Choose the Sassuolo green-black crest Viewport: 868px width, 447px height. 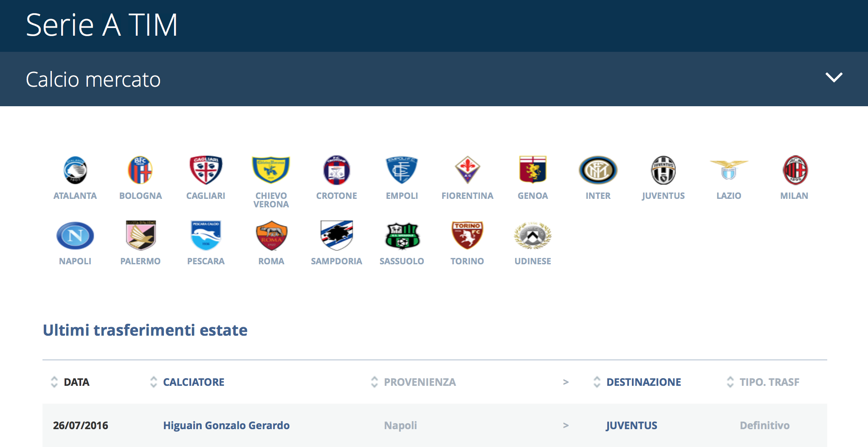click(402, 236)
